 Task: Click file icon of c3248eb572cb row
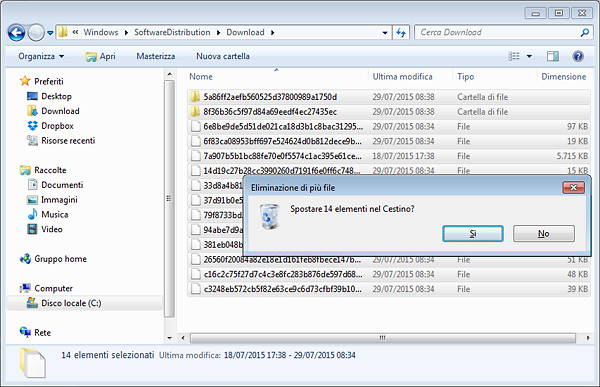[x=196, y=289]
